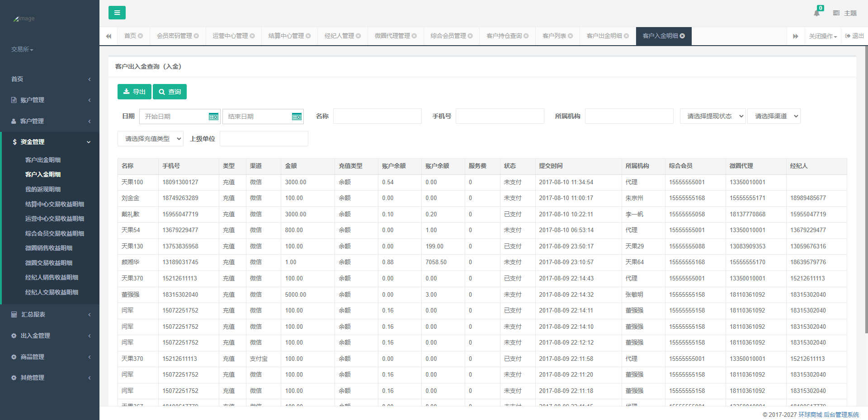
Task: Select 客户出金明细 in the sidebar
Action: coord(43,160)
